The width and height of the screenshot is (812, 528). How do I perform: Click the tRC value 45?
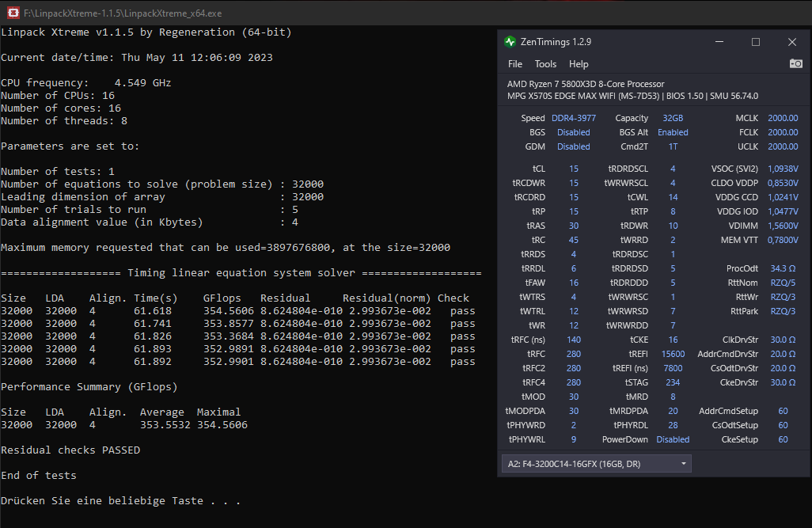tap(573, 240)
